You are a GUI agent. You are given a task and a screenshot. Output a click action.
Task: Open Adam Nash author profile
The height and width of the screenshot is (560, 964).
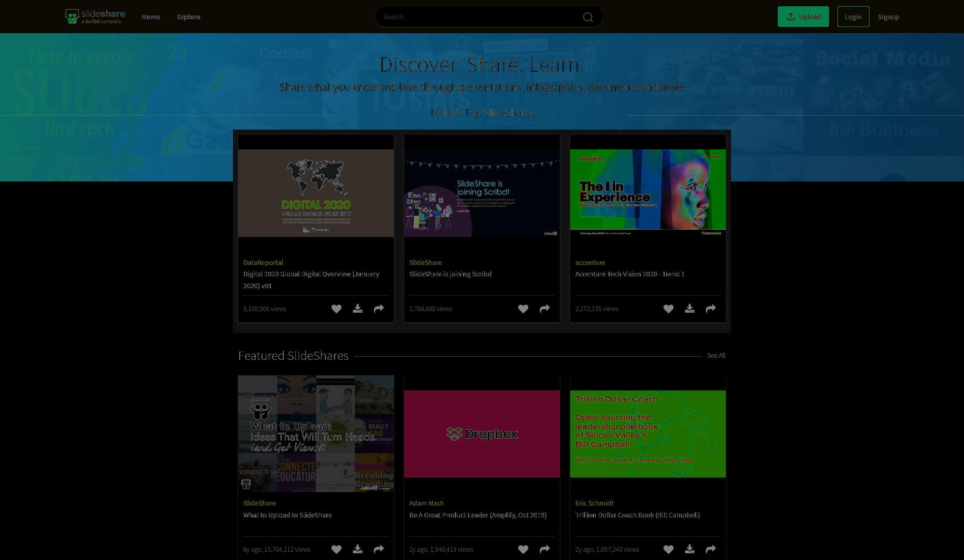tap(426, 503)
